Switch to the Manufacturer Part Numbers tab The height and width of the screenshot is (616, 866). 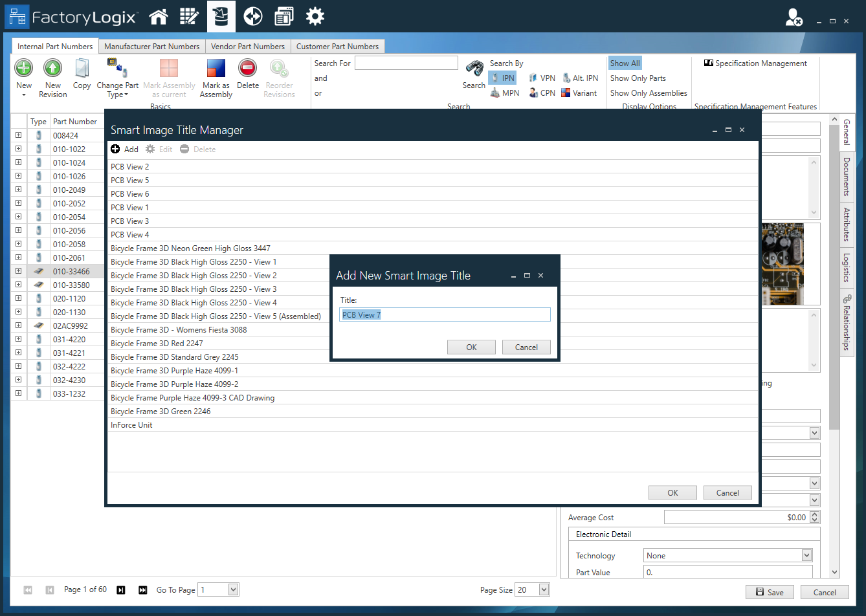tap(152, 46)
